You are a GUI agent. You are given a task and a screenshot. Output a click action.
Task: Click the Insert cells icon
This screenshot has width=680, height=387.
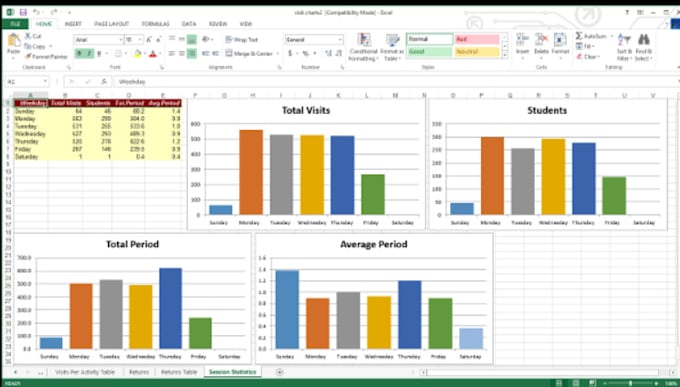point(522,39)
